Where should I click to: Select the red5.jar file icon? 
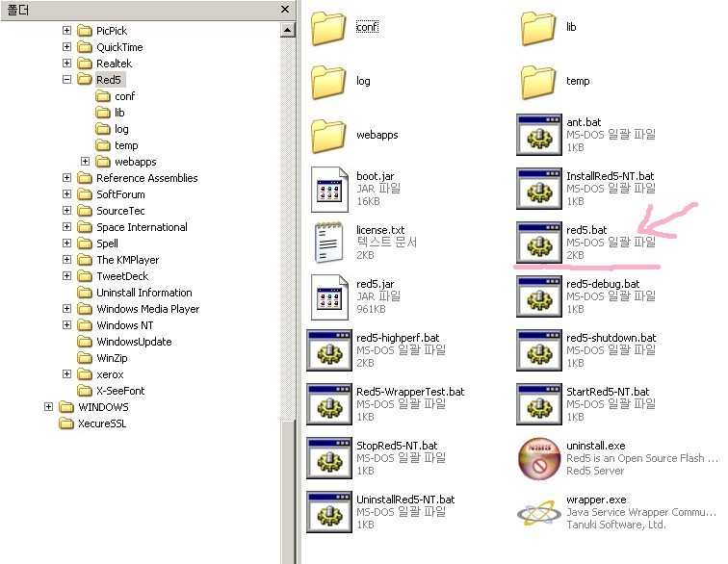[329, 297]
